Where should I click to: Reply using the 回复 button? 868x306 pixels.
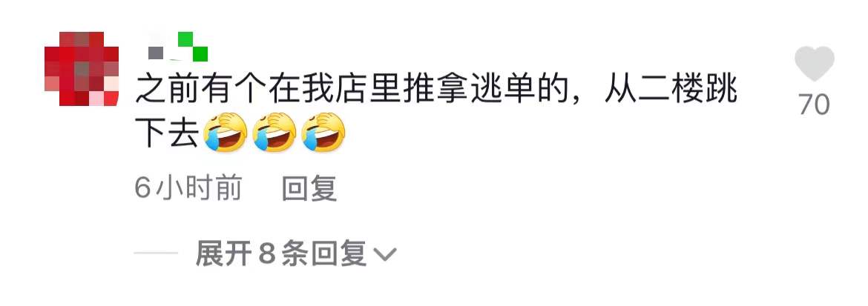(x=309, y=187)
